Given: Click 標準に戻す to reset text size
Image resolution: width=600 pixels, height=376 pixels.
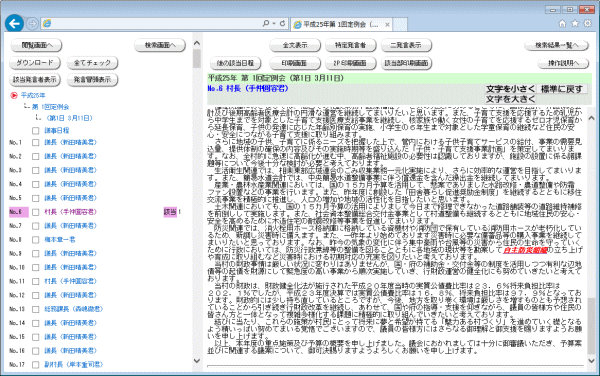Looking at the screenshot, I should point(562,89).
